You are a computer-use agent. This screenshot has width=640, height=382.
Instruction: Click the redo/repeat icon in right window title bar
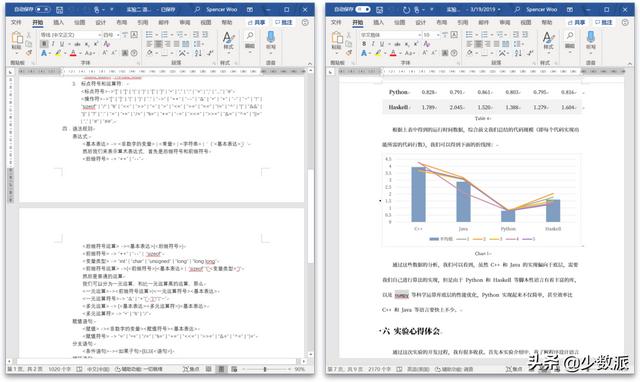(x=406, y=9)
